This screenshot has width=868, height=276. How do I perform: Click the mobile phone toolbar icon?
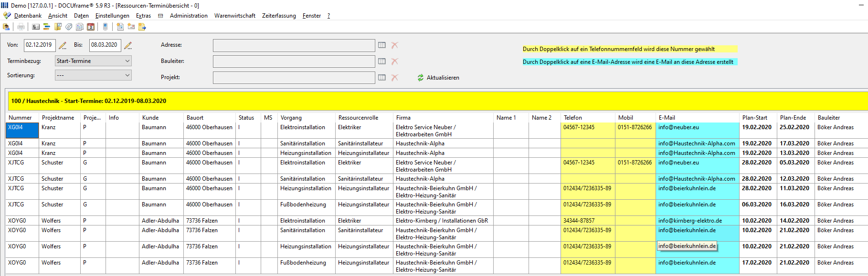(x=106, y=27)
